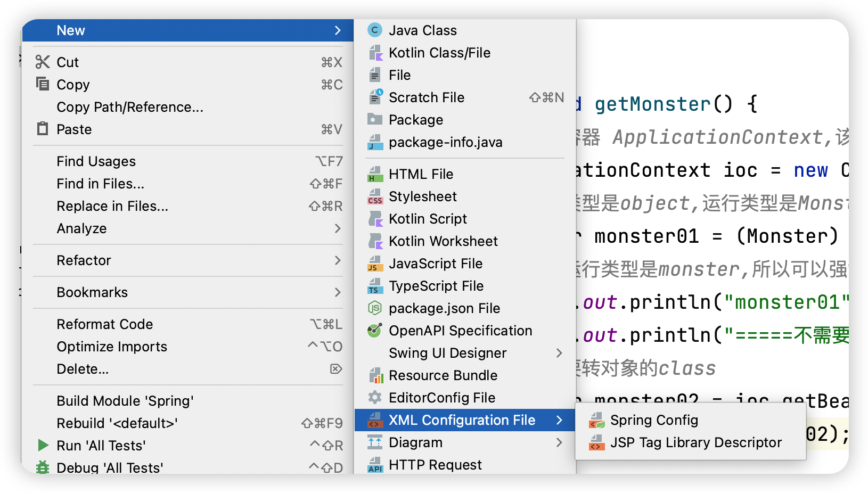Image resolution: width=868 pixels, height=493 pixels.
Task: Select Swing UI Designer menu item
Action: pyautogui.click(x=465, y=353)
